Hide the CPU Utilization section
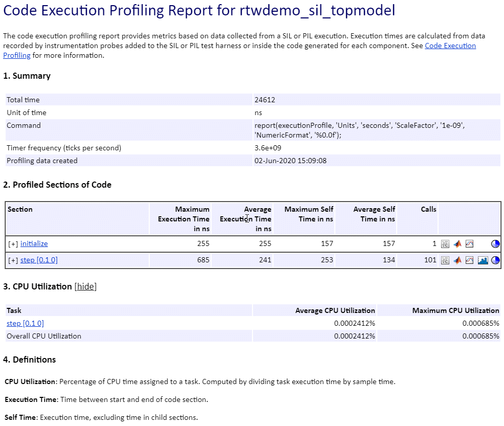Screen dimensions: 504x426 pyautogui.click(x=85, y=286)
